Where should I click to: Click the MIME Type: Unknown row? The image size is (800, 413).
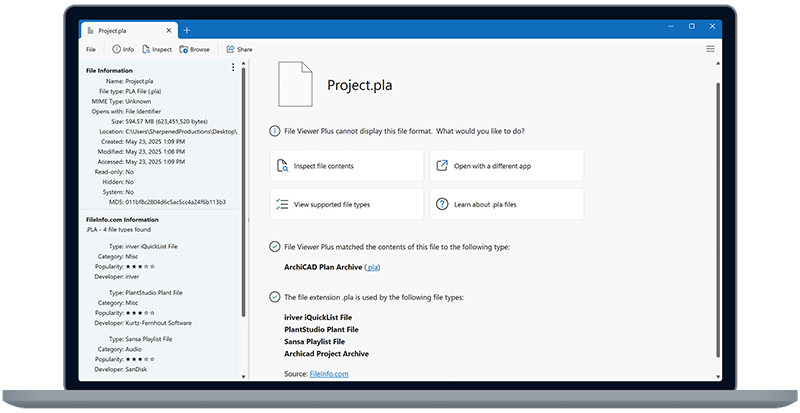[121, 101]
